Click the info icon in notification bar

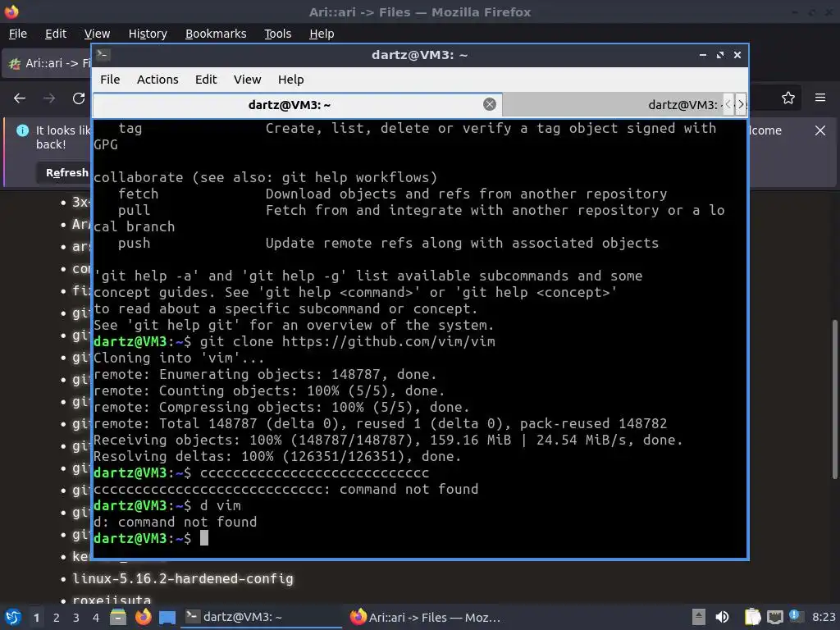coord(22,130)
